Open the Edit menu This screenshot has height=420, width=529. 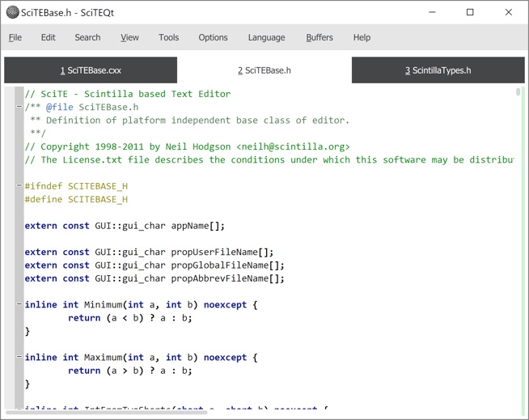click(x=49, y=37)
